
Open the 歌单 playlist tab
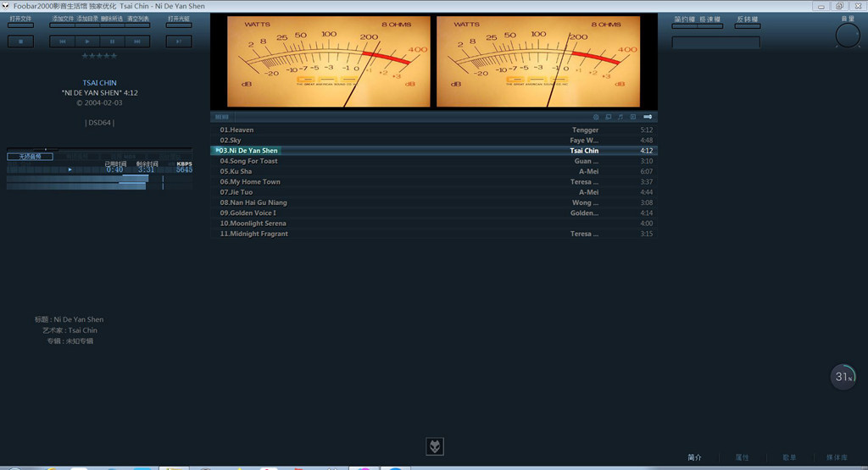[x=789, y=457]
